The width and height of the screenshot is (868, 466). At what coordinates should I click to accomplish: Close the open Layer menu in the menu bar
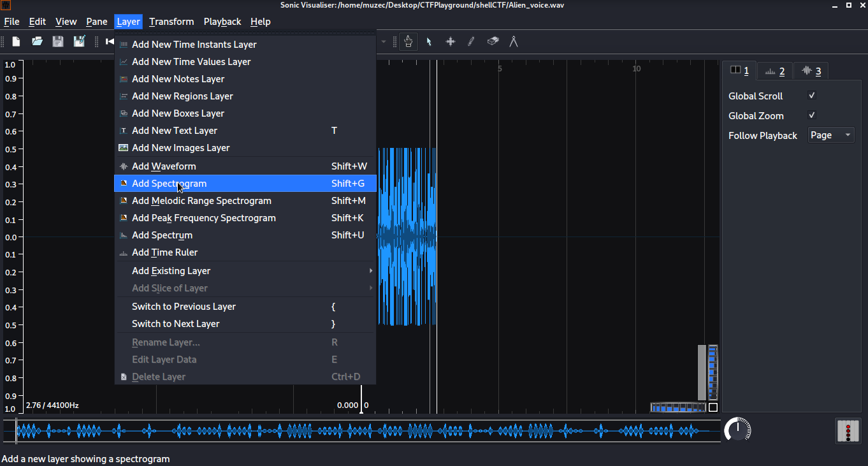click(x=128, y=22)
